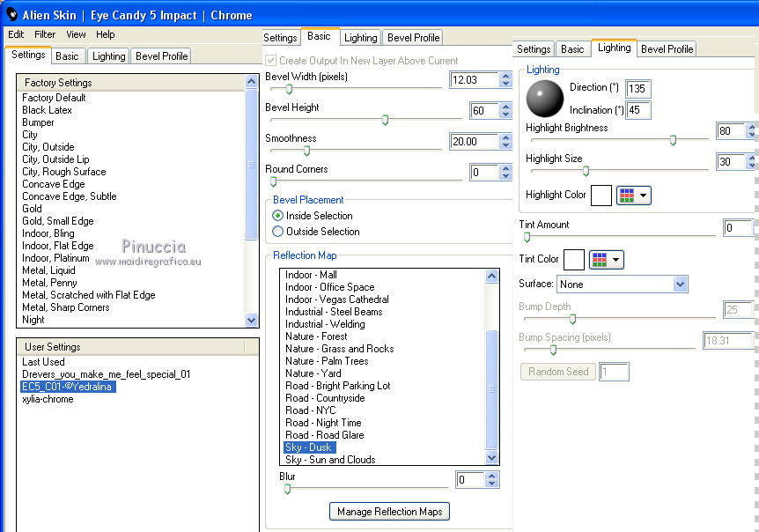Image resolution: width=759 pixels, height=532 pixels.
Task: Switch to Settings tab in right panel
Action: pyautogui.click(x=534, y=49)
